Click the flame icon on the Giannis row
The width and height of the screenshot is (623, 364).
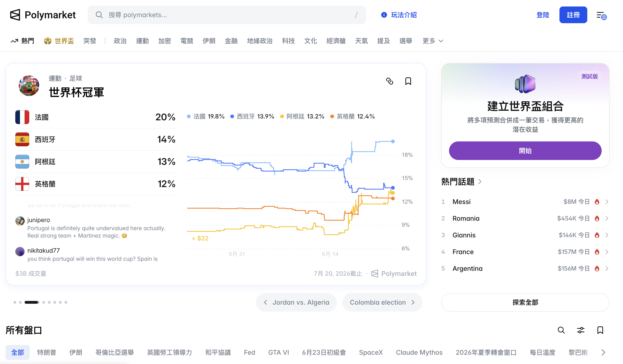click(597, 235)
